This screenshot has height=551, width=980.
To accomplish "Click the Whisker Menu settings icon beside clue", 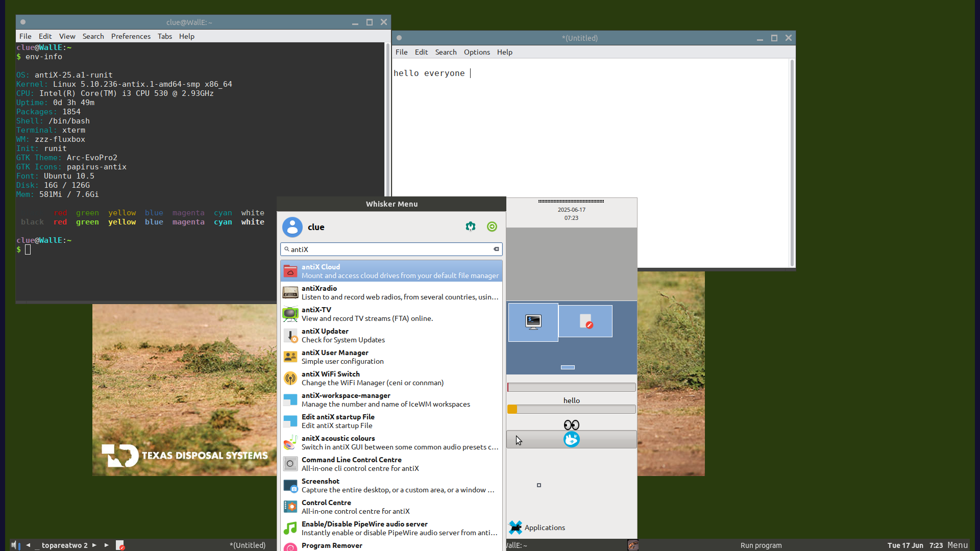I will 471,227.
